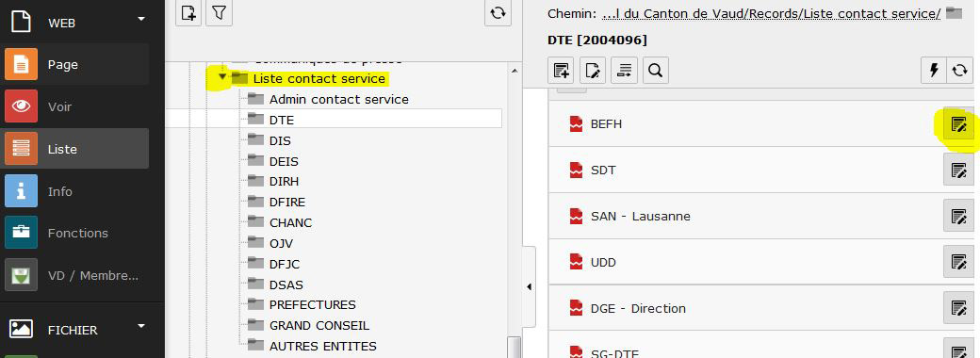Collapse the WEB module group arrow
This screenshot has width=980, height=358.
click(x=141, y=19)
